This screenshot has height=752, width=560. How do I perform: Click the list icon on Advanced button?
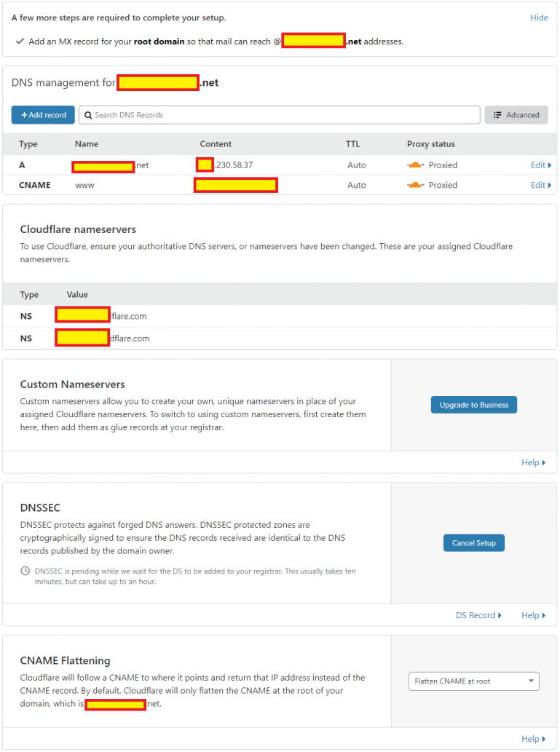pos(497,115)
